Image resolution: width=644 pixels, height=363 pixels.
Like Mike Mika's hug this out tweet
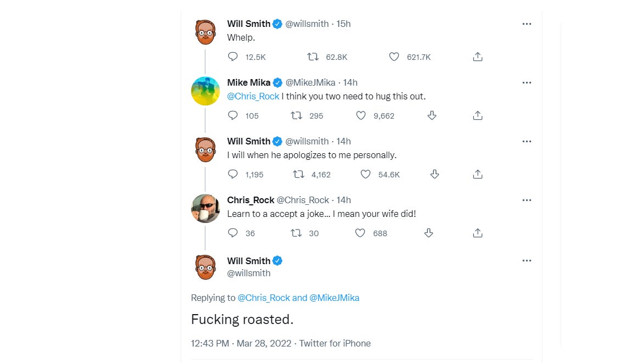(x=360, y=115)
